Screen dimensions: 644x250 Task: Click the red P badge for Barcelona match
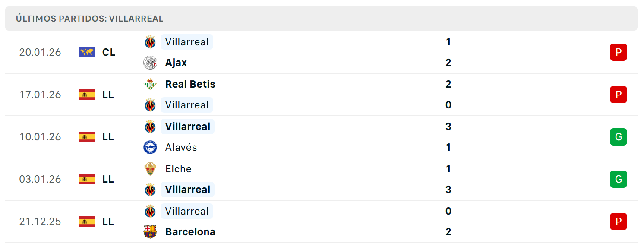[618, 222]
